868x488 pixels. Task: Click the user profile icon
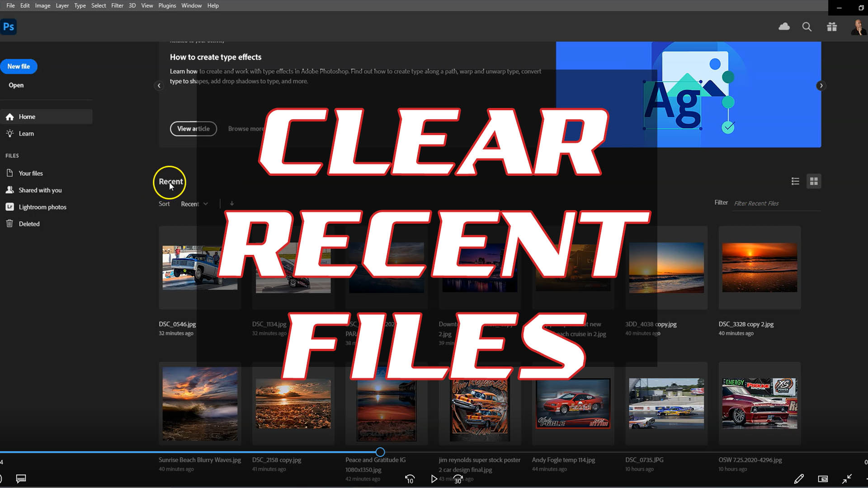pyautogui.click(x=857, y=27)
